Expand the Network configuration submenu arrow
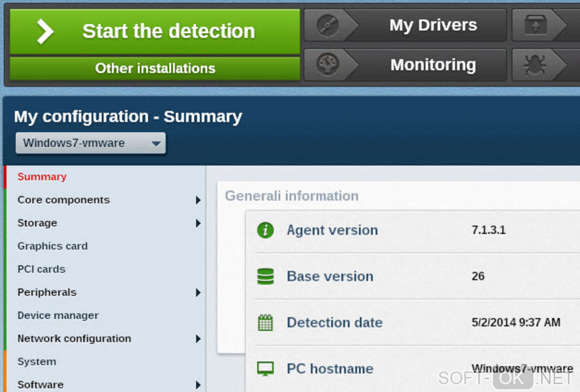The image size is (580, 392). click(x=198, y=339)
